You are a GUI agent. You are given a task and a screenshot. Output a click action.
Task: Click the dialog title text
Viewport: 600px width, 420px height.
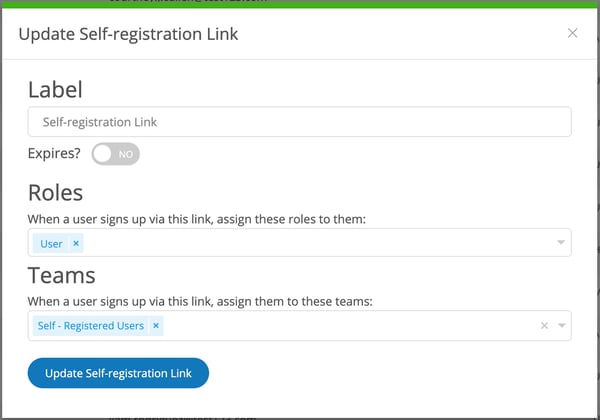[x=128, y=35]
